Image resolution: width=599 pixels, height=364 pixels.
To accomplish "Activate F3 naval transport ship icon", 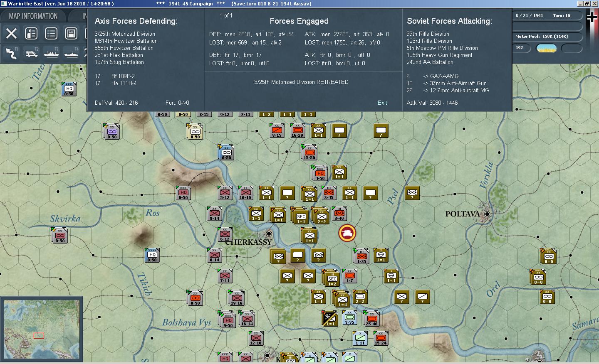I will pos(51,53).
